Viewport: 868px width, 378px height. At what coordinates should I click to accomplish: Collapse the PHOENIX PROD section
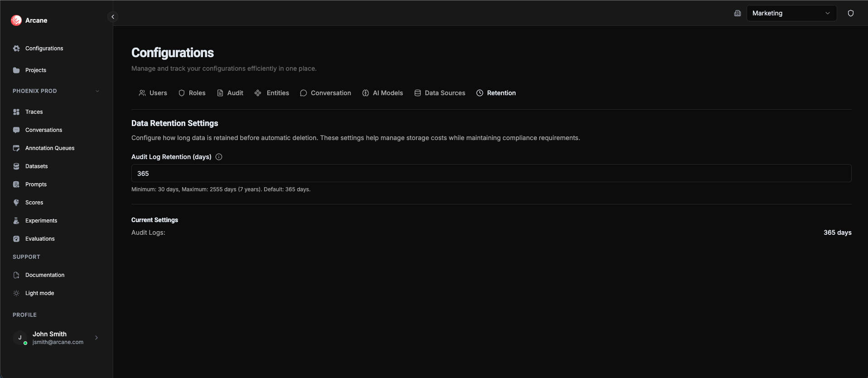click(97, 91)
